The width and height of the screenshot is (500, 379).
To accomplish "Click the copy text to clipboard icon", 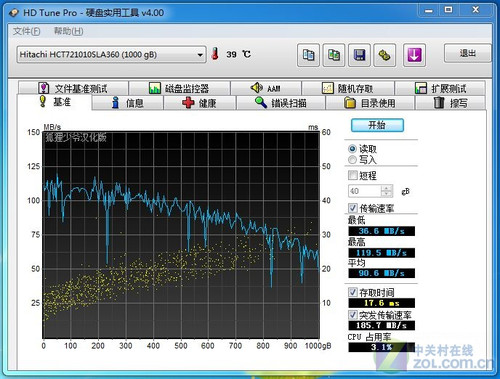I will [308, 55].
